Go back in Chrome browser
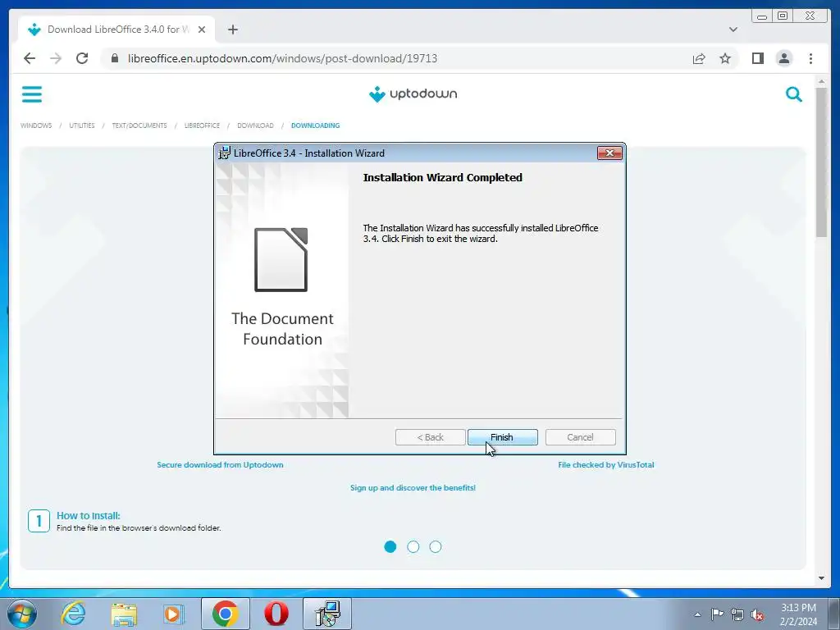The height and width of the screenshot is (630, 840). tap(30, 58)
